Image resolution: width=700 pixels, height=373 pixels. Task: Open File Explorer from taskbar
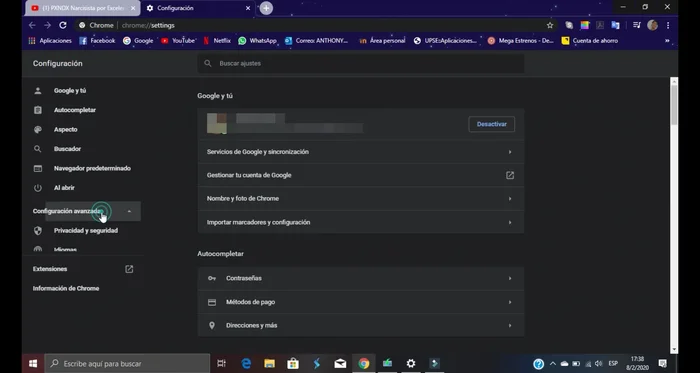(269, 364)
